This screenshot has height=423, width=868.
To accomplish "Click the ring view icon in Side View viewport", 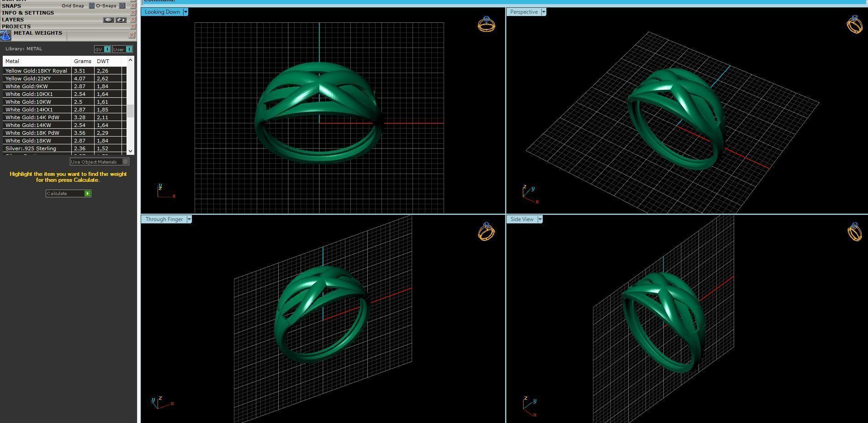I will [x=855, y=232].
